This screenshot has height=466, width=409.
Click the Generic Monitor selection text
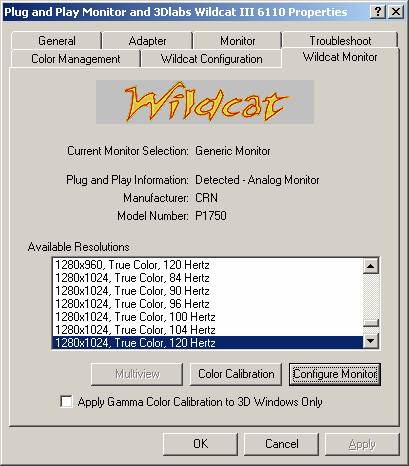pos(233,151)
